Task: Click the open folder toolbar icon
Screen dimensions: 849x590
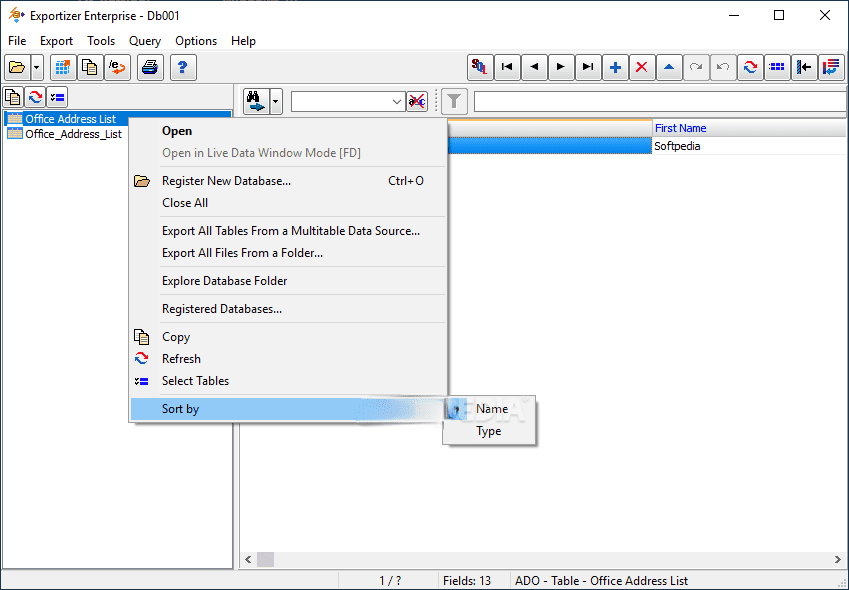Action: tap(17, 68)
